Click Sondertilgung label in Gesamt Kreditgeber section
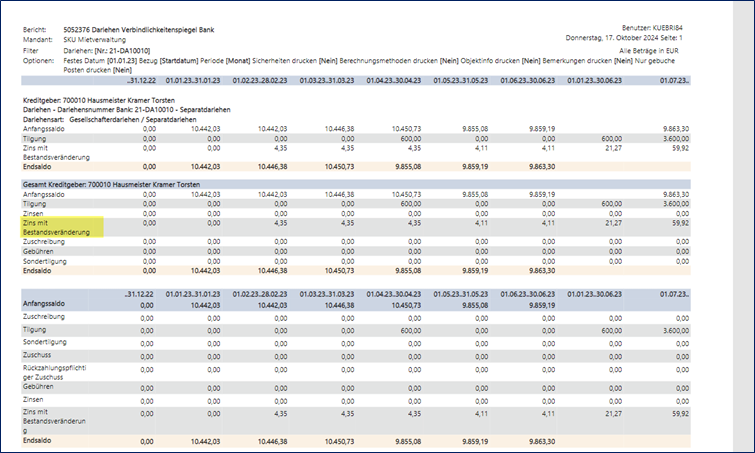Viewport: 755px width, 453px height. (x=47, y=260)
